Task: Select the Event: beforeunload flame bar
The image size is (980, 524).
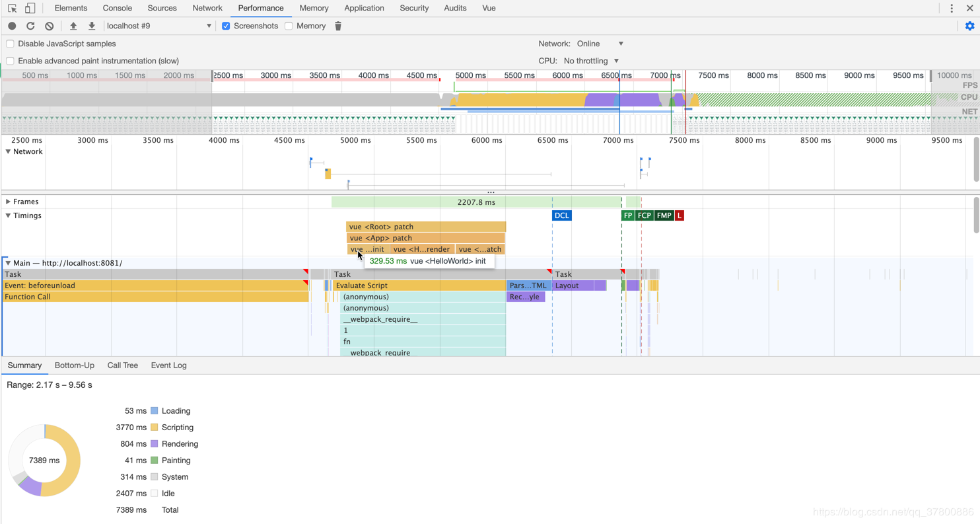Action: pyautogui.click(x=155, y=285)
